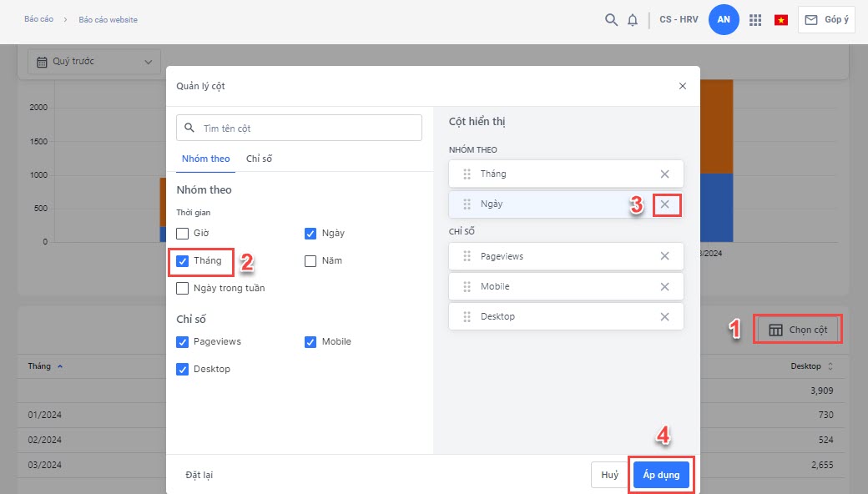868x494 pixels.
Task: Enable the Giờ checkbox
Action: point(183,234)
